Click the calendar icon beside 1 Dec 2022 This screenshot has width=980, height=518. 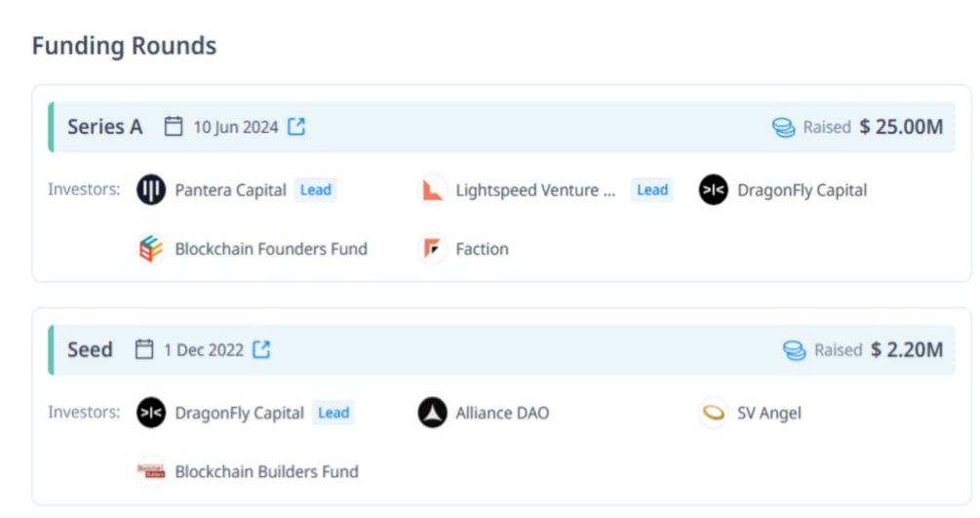(143, 349)
